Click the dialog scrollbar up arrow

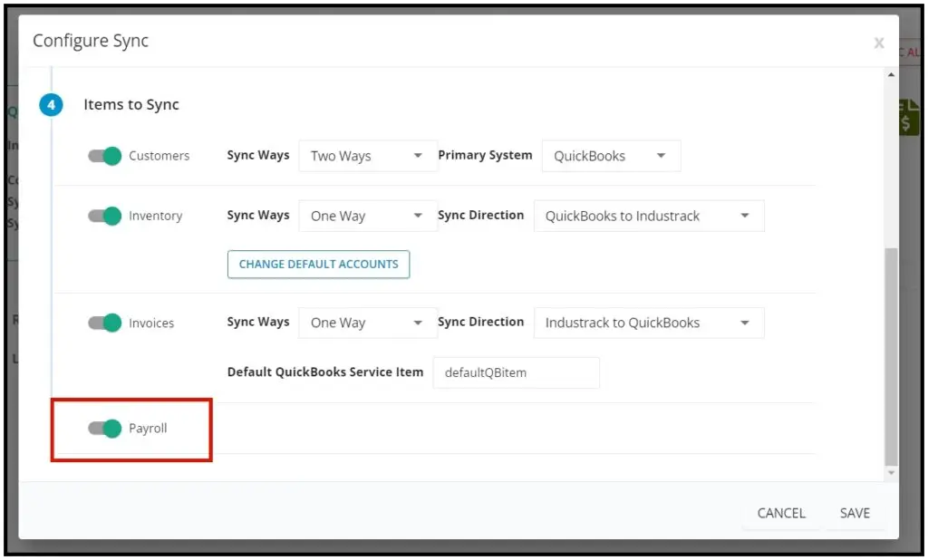click(891, 74)
